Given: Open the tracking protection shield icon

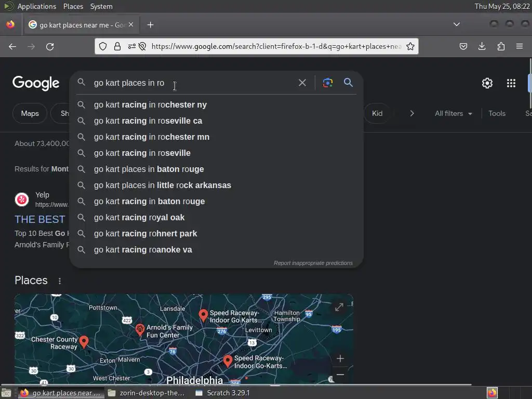Looking at the screenshot, I should coord(103,46).
